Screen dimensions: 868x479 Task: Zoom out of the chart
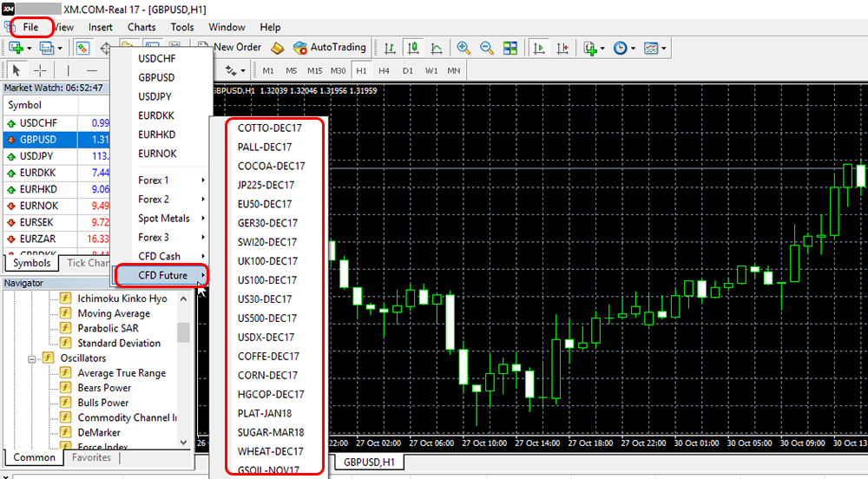[487, 48]
